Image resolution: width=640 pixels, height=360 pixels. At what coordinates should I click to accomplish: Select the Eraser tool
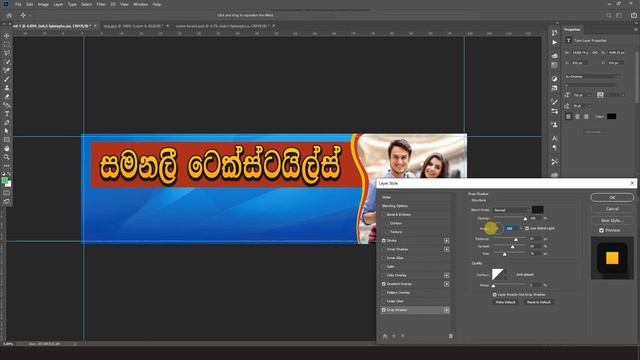pyautogui.click(x=7, y=97)
